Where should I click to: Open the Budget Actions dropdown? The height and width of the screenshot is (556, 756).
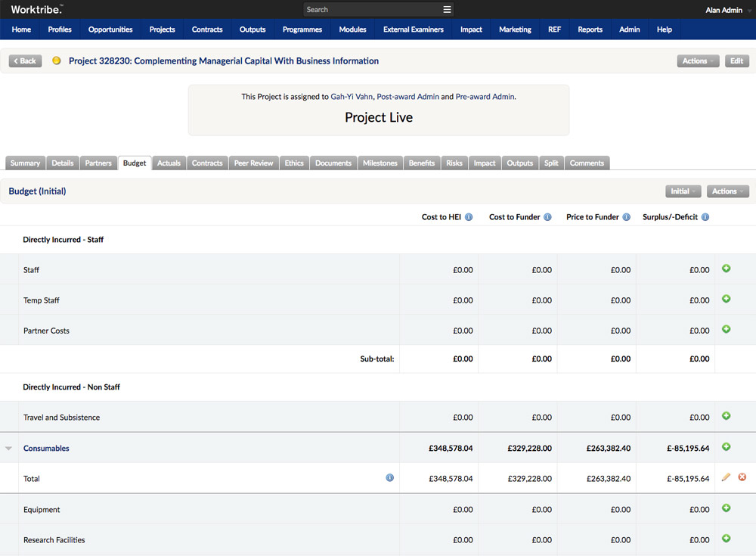(x=727, y=191)
